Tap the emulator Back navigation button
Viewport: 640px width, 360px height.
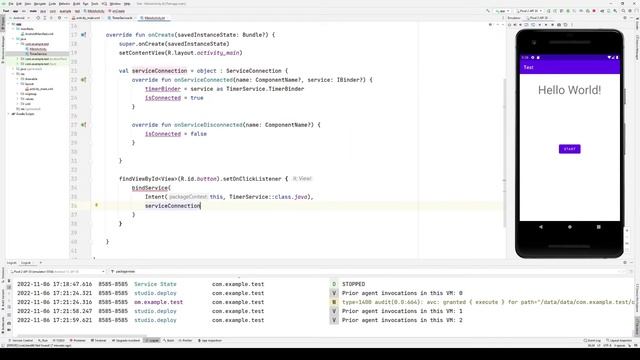[x=541, y=227]
